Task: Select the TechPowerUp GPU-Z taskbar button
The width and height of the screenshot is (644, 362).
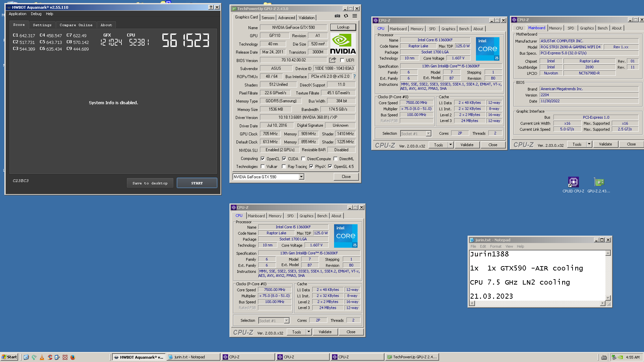Action: pos(412,357)
